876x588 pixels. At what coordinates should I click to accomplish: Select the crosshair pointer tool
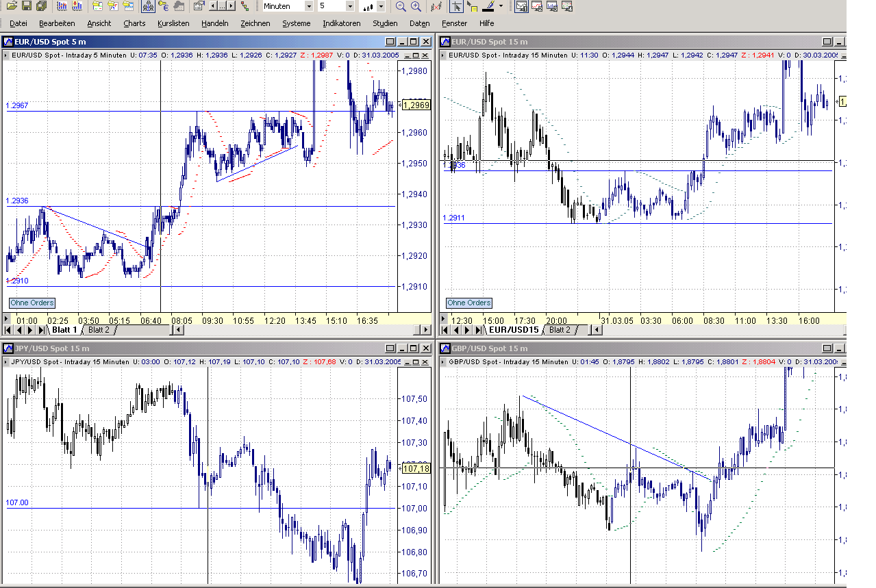(455, 6)
